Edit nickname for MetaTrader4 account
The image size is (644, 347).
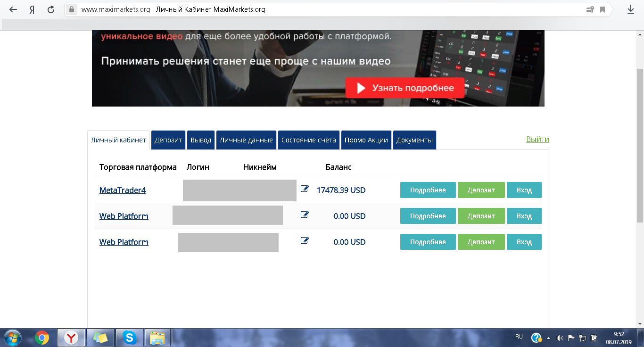[x=305, y=189]
